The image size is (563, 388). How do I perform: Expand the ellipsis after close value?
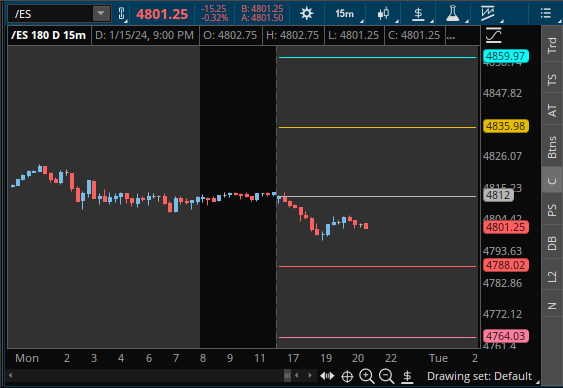coord(451,36)
